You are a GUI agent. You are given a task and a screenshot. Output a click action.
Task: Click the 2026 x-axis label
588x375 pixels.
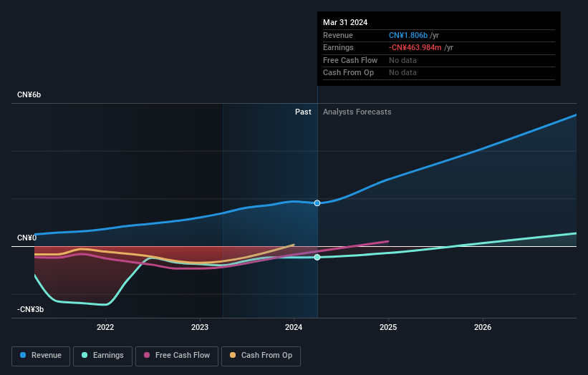(x=483, y=328)
